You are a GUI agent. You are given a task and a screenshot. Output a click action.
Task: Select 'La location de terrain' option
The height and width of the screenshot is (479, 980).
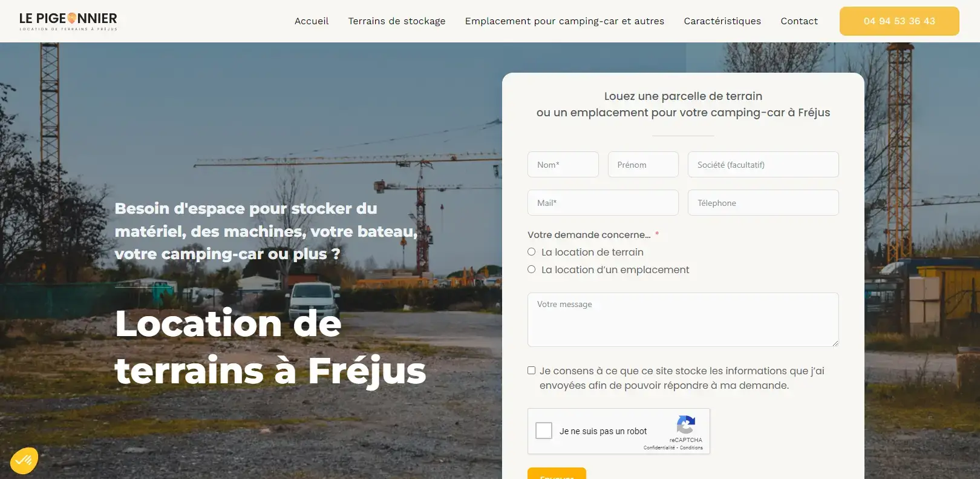531,252
